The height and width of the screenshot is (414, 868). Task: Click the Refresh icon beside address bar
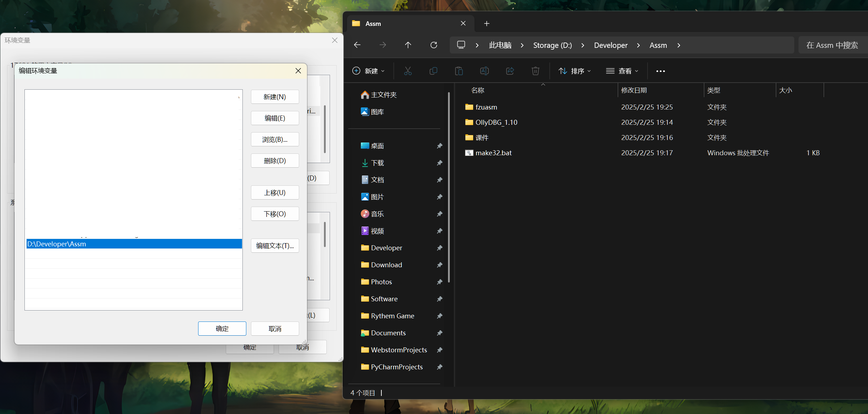coord(433,45)
